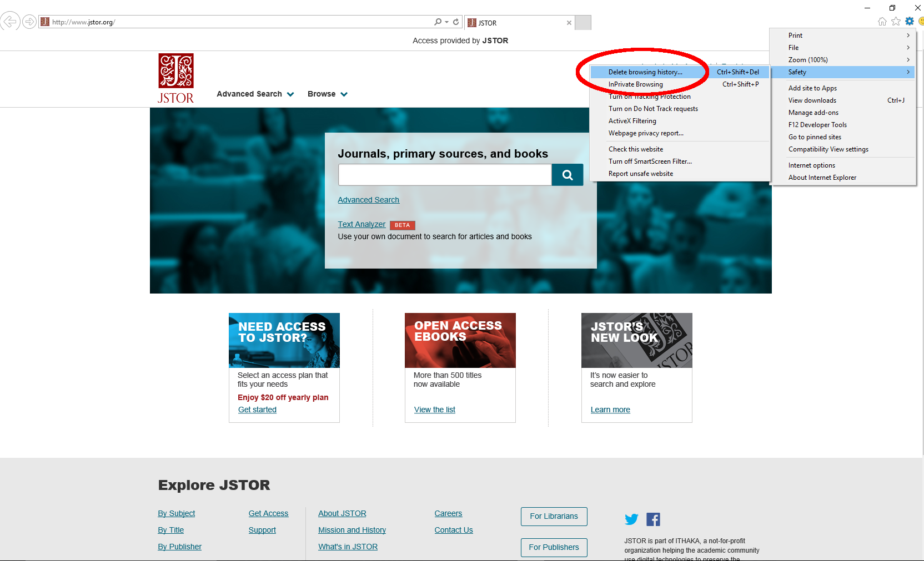Click the browser Forward arrow button
The width and height of the screenshot is (924, 561).
[x=29, y=22]
